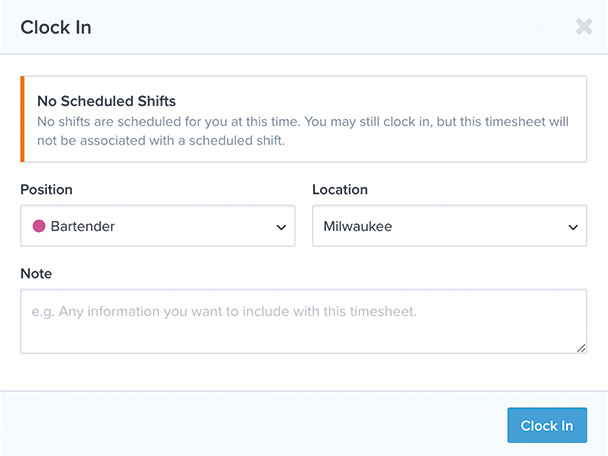Click the alert description about unscheduled timesheet
The width and height of the screenshot is (608, 456).
coord(303,131)
